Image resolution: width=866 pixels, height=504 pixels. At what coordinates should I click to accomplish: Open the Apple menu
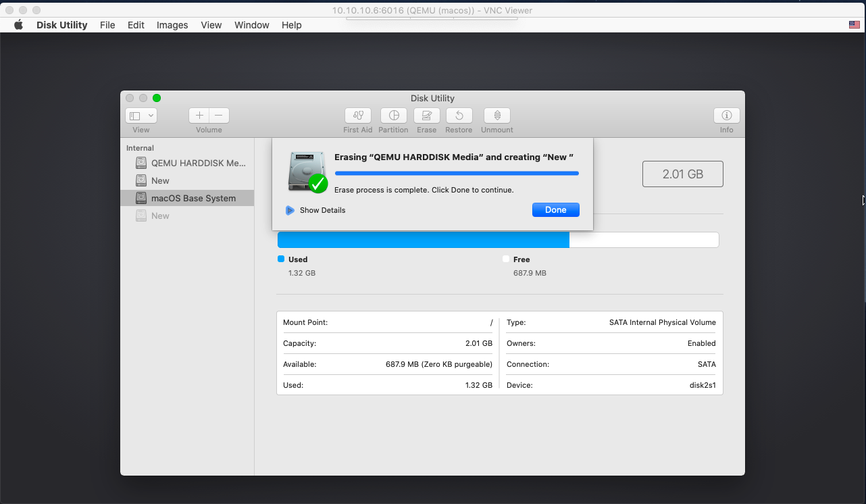coord(19,25)
